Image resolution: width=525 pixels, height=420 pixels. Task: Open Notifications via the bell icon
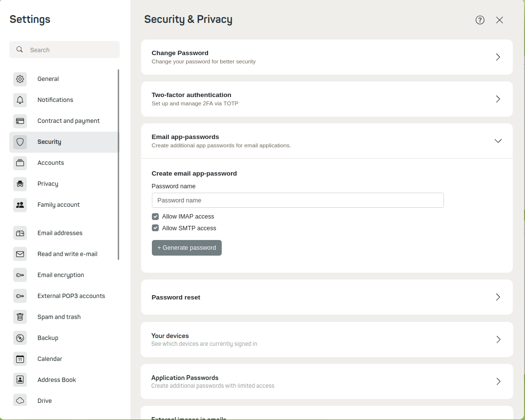(20, 100)
